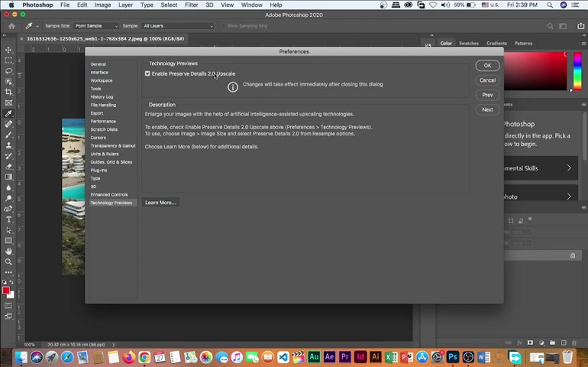Select the Move tool

8,50
